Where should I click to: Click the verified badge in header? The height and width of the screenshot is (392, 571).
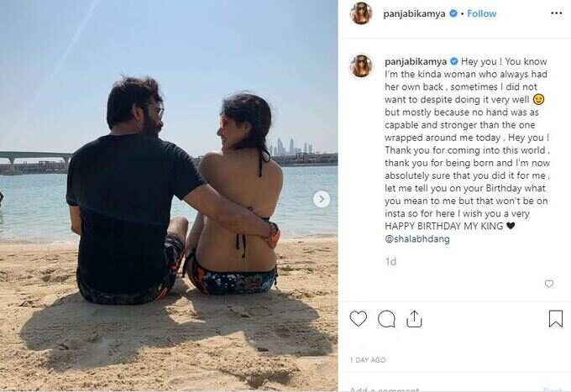pyautogui.click(x=453, y=13)
